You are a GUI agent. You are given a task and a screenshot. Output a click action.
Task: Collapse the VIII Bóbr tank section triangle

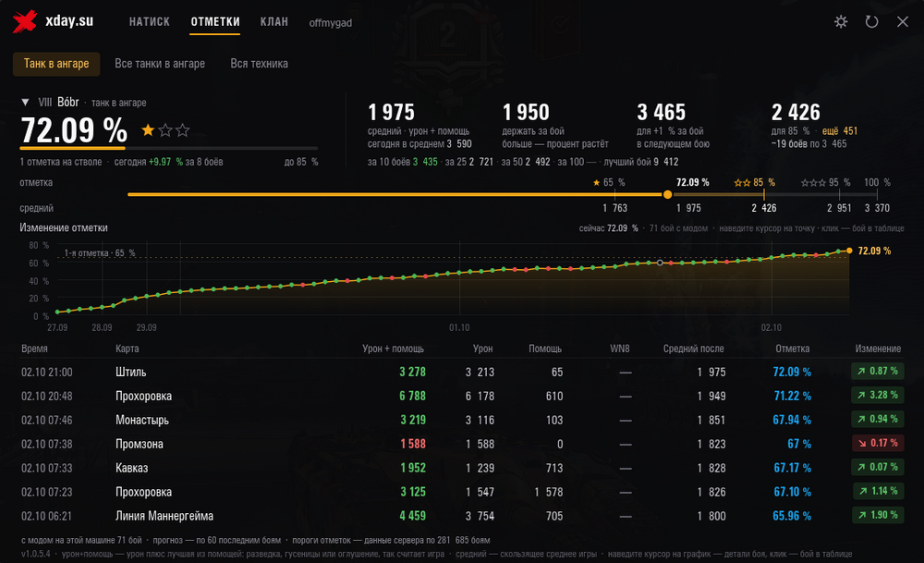tap(25, 103)
